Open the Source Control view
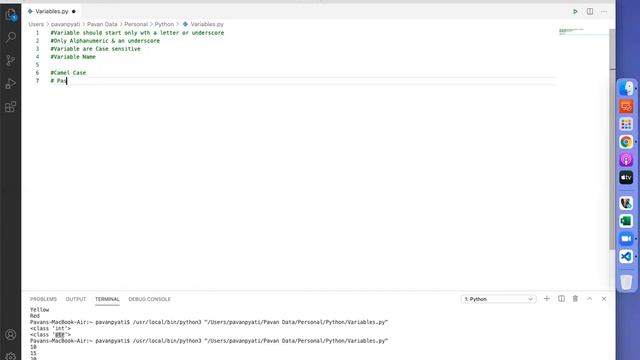The width and height of the screenshot is (640, 360). coord(11,60)
